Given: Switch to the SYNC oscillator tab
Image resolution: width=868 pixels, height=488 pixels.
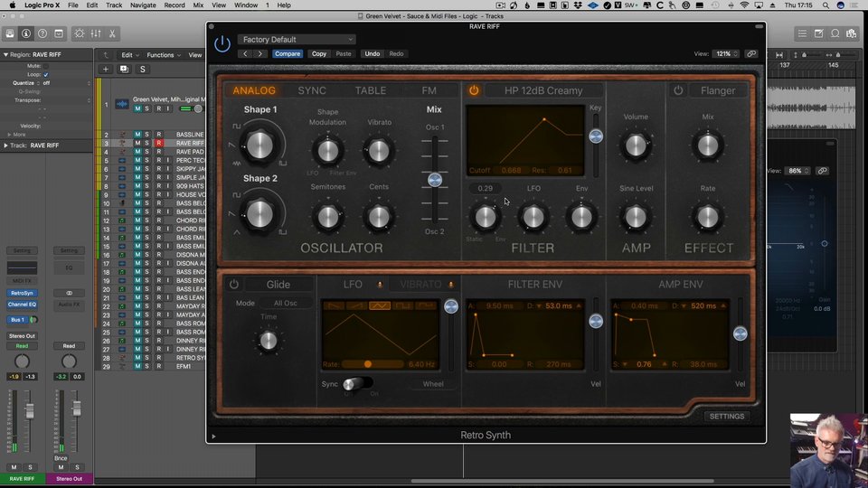Looking at the screenshot, I should 312,90.
